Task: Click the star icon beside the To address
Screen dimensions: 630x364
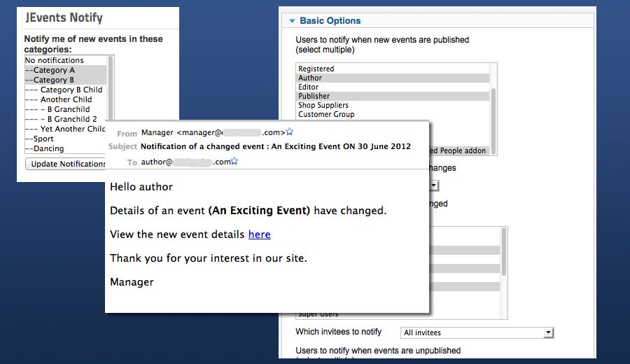Action: 234,161
